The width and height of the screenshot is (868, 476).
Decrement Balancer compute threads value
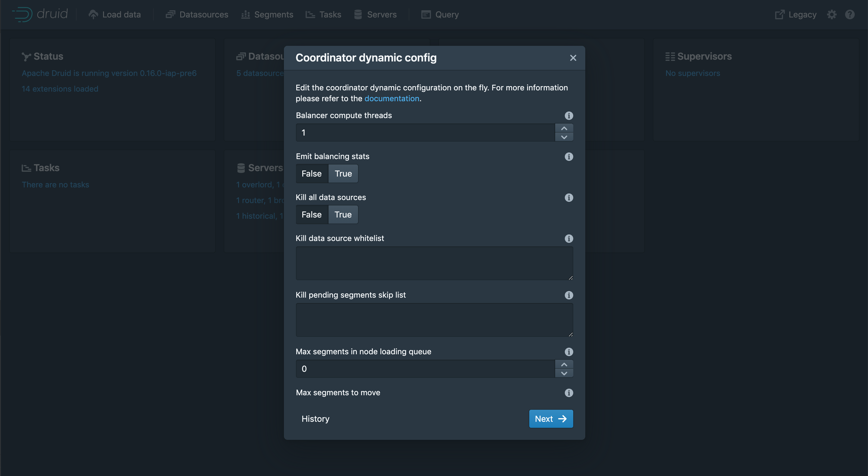pos(564,137)
